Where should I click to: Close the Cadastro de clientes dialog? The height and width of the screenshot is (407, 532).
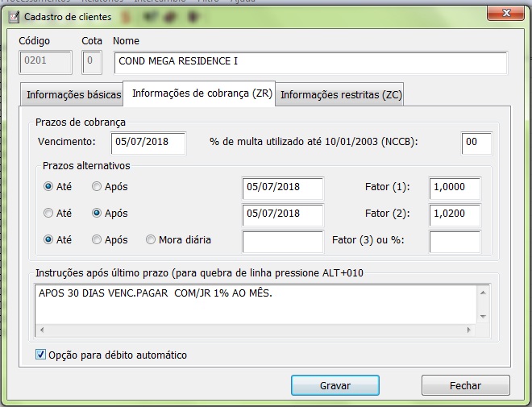pyautogui.click(x=507, y=14)
